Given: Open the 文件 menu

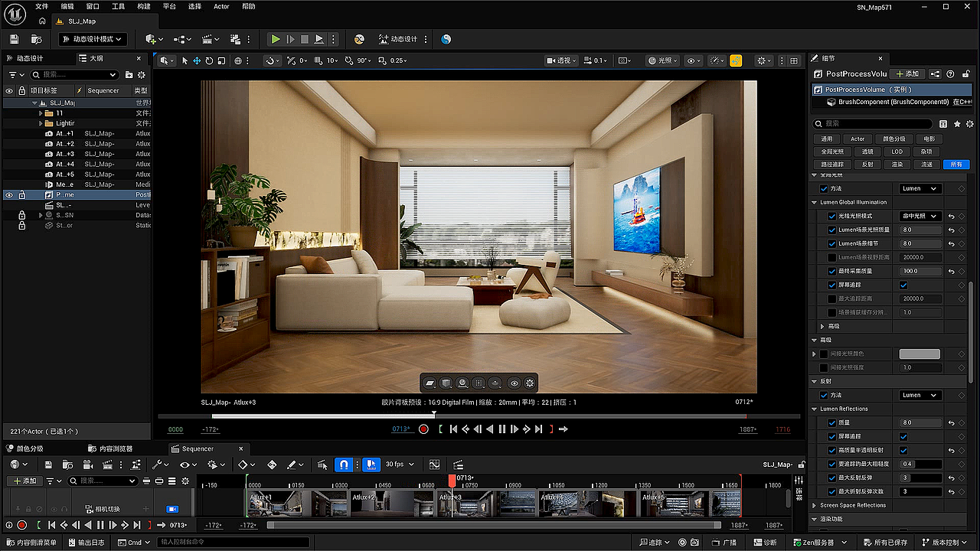Looking at the screenshot, I should click(41, 6).
